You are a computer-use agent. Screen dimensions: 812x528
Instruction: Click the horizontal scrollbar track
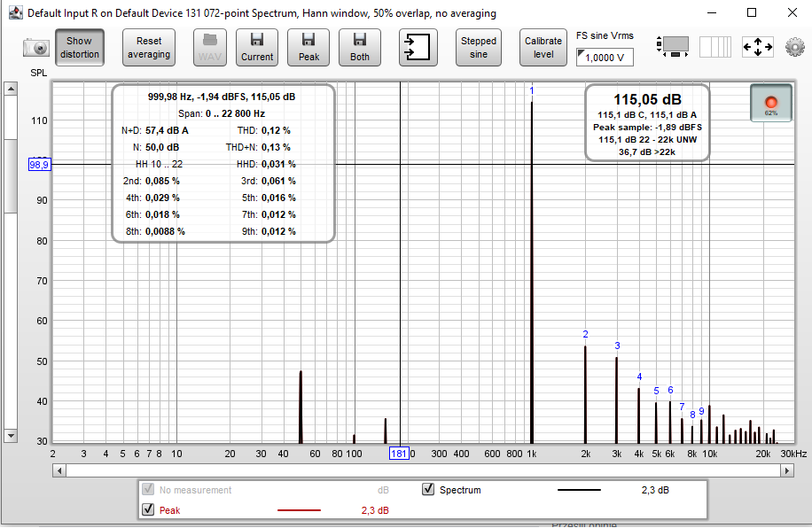[x=423, y=470]
